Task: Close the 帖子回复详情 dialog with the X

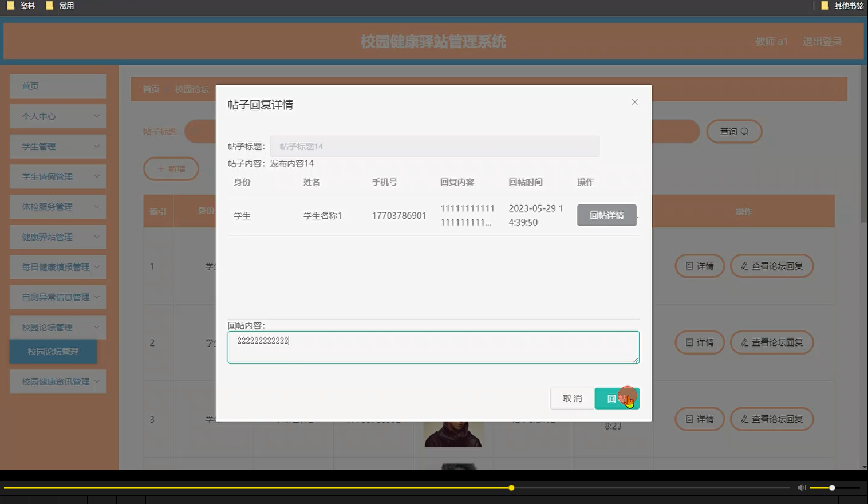Action: coord(634,101)
